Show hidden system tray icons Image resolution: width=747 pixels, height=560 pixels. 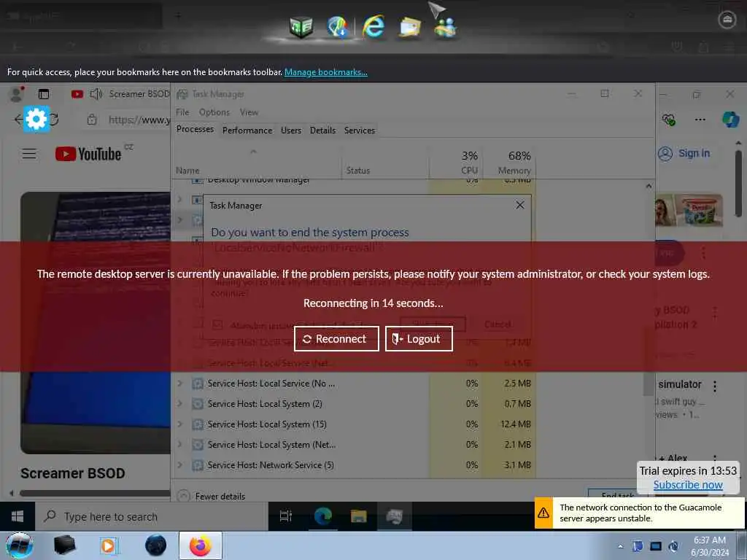point(620,547)
